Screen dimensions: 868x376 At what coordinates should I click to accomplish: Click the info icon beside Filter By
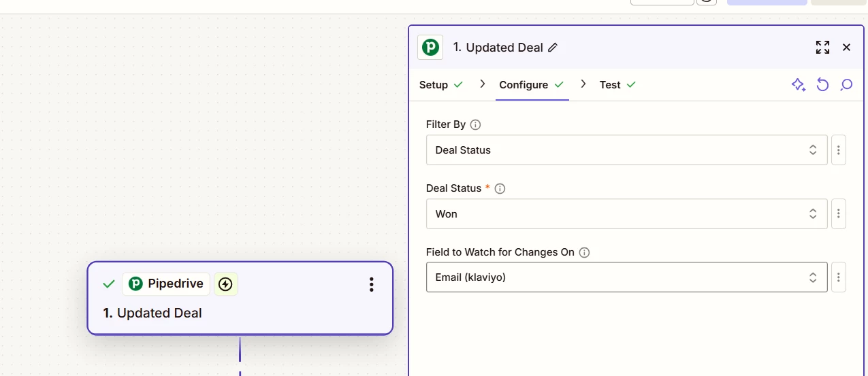475,124
